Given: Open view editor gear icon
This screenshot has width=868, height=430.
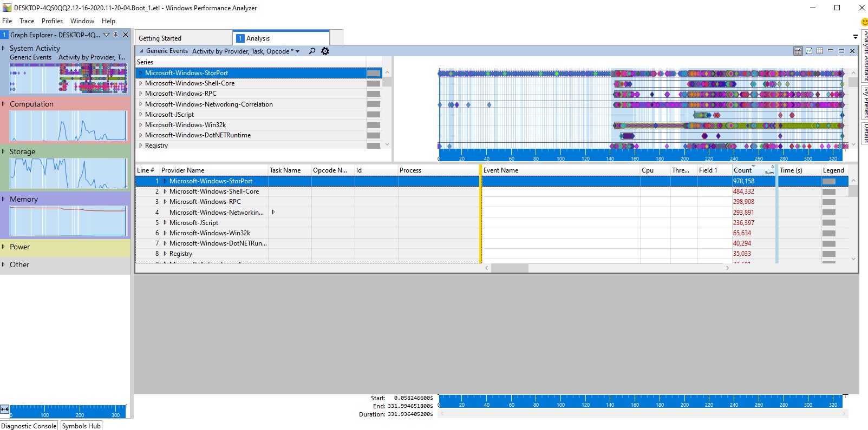Looking at the screenshot, I should coord(325,51).
